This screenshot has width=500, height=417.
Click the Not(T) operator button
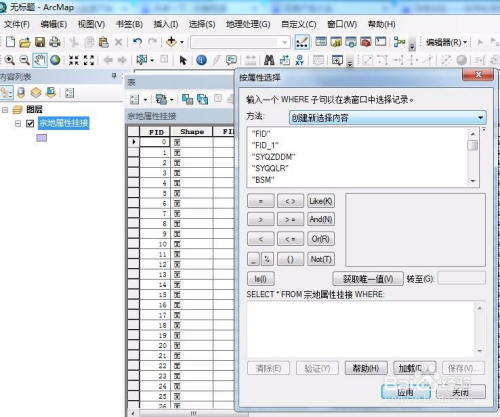pos(321,259)
